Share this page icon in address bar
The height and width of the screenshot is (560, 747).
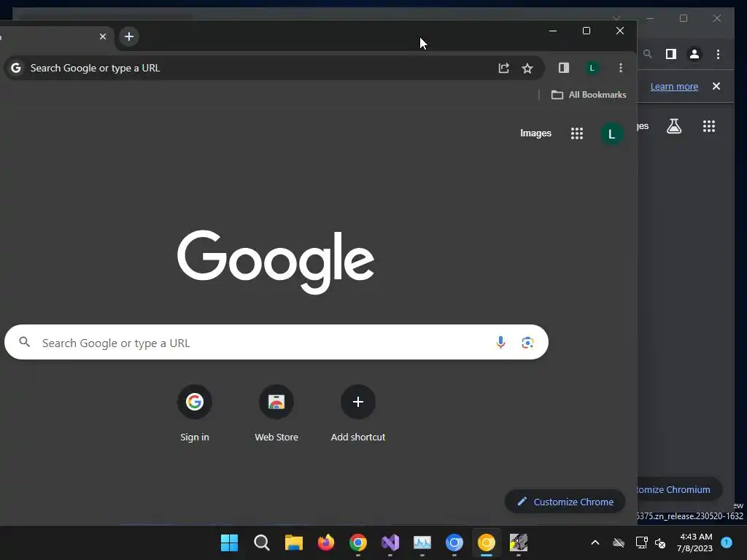point(503,68)
